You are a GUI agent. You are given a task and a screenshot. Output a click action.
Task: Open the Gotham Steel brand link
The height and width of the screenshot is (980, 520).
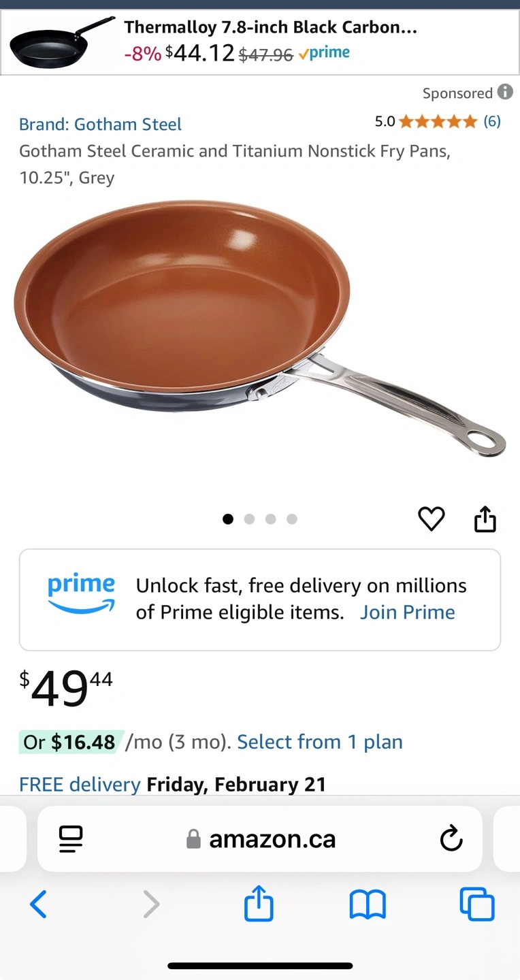pyautogui.click(x=100, y=125)
